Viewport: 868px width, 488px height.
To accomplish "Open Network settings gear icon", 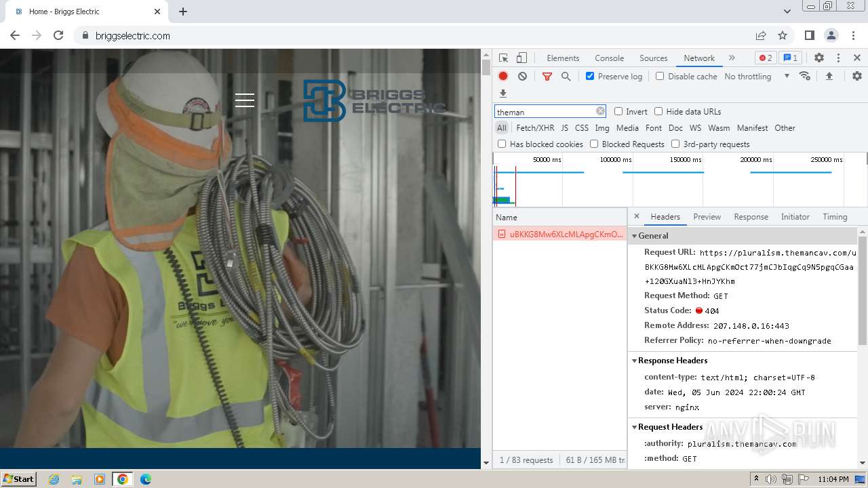I will (857, 76).
